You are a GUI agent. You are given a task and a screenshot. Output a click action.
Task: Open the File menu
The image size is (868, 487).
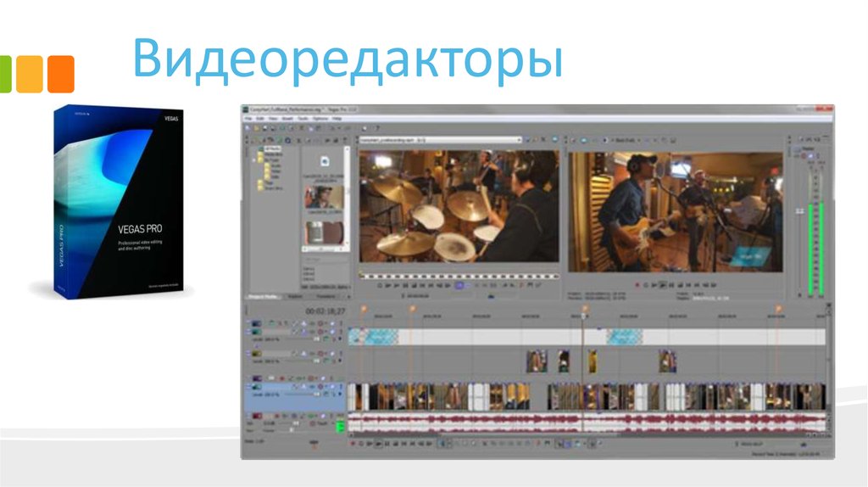[x=249, y=119]
